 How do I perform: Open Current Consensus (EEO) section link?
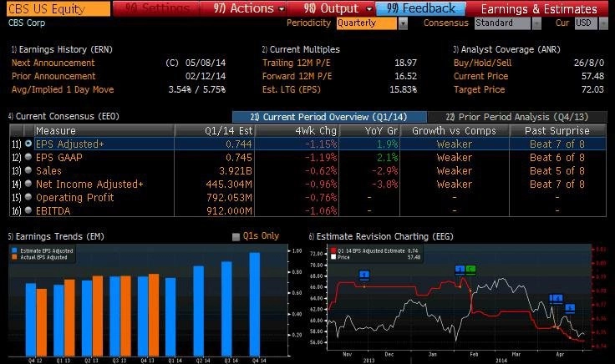click(64, 116)
